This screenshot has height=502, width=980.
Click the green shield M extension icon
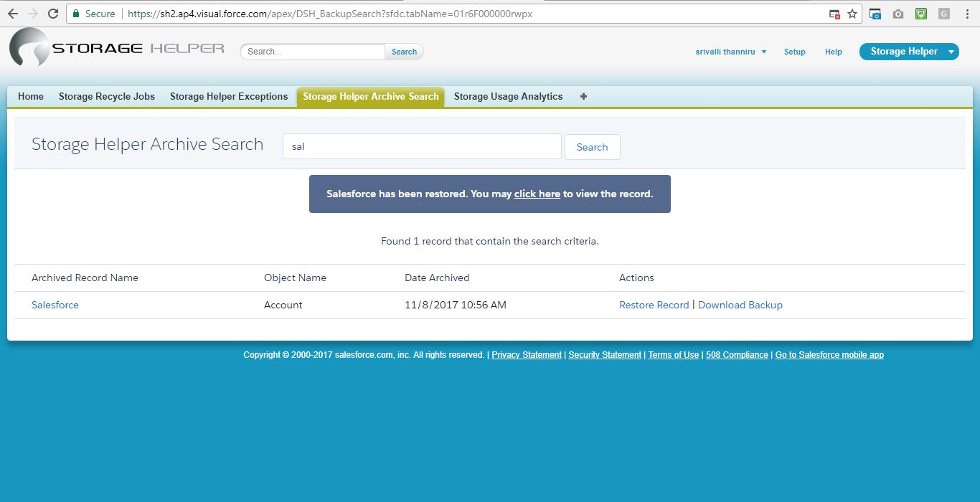tap(921, 14)
